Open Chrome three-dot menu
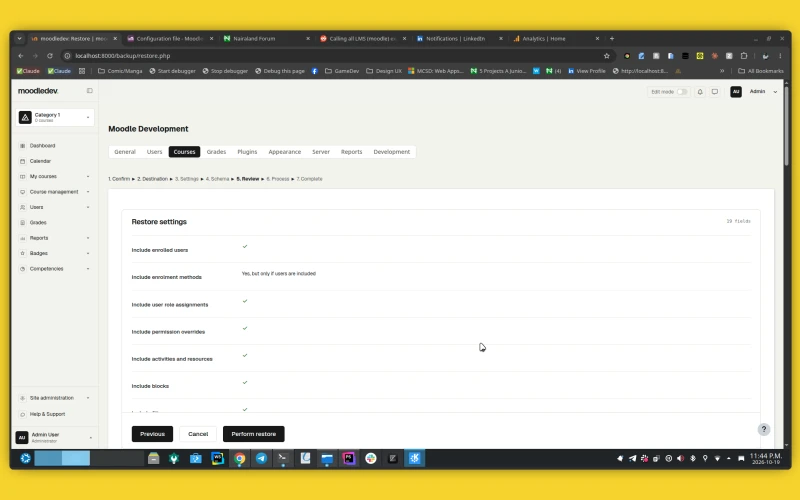The width and height of the screenshot is (800, 500). point(780,56)
